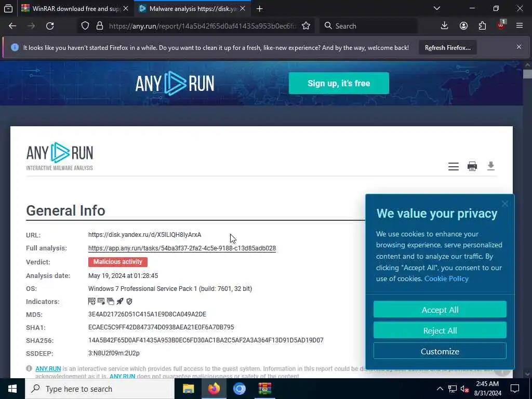Viewport: 532px width, 399px height.
Task: Open File Explorer from the taskbar
Action: pyautogui.click(x=188, y=389)
